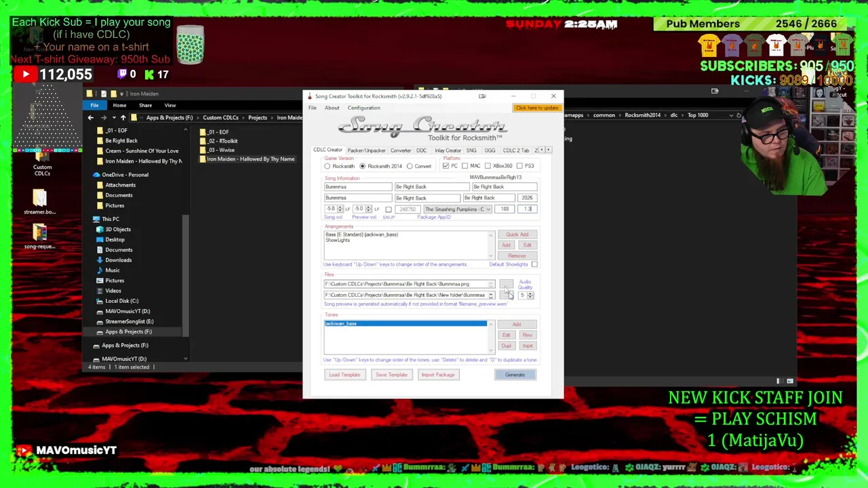Click the Imprt tone button
Screen dimensions: 868x488
point(528,346)
